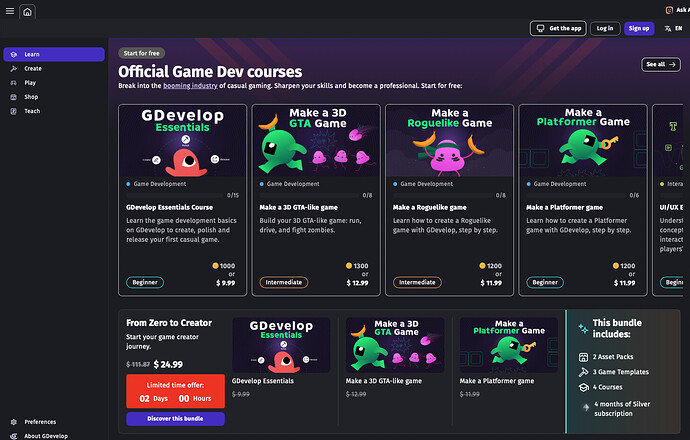690x440 pixels.
Task: Click the Sign up button
Action: [639, 29]
